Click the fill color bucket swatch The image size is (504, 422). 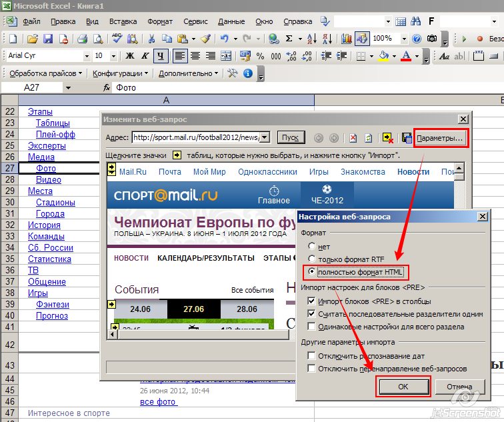383,56
